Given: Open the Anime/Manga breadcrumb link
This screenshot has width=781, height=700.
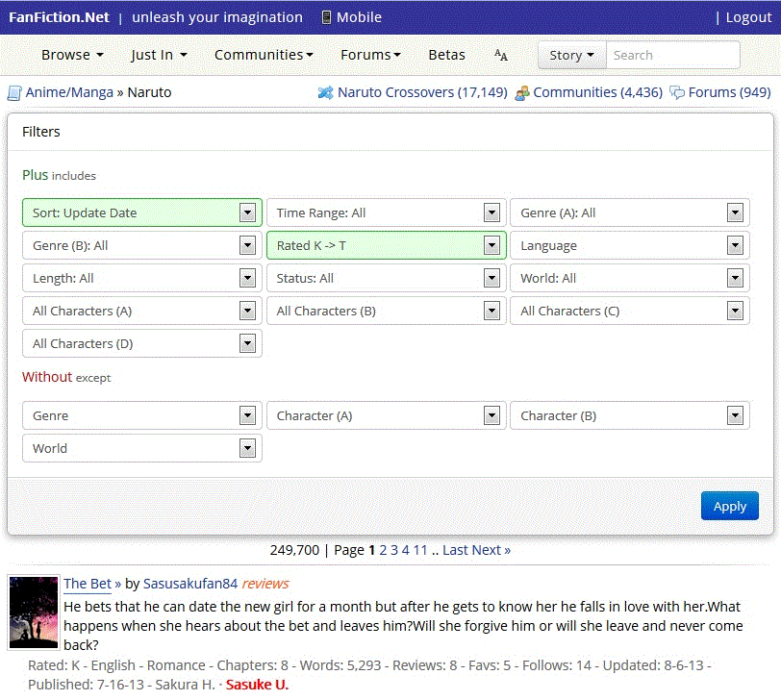Looking at the screenshot, I should coord(69,92).
